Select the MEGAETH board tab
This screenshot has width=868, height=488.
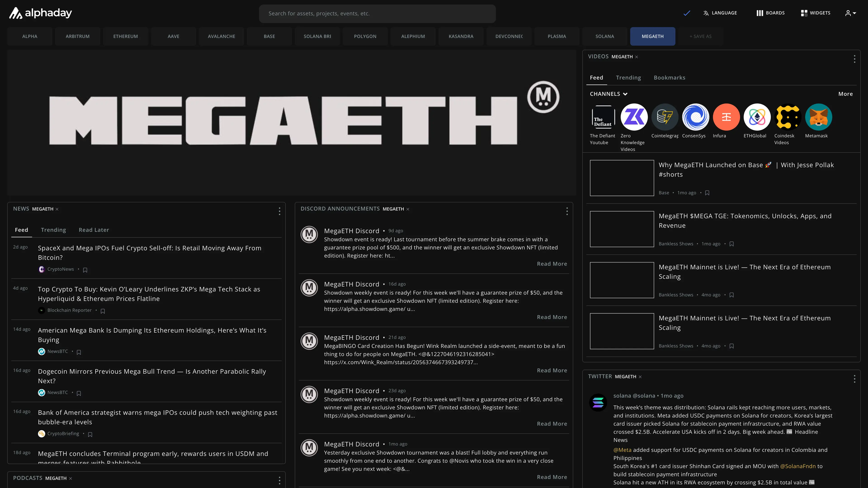pos(652,36)
